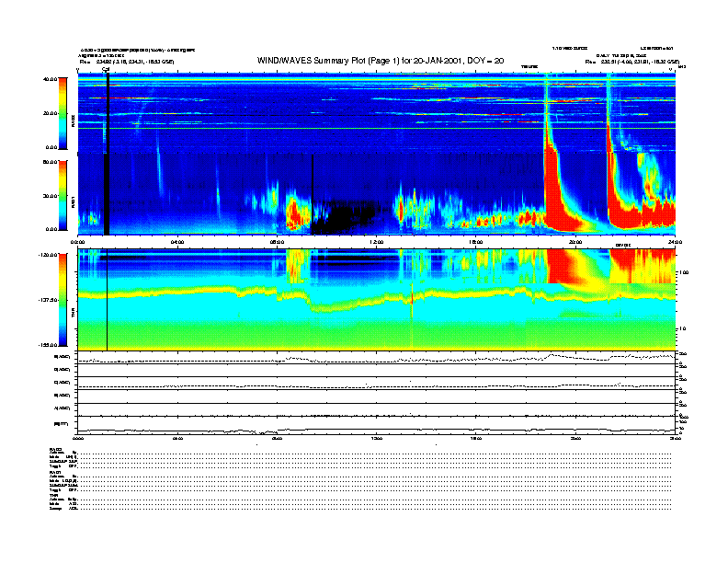Click the 100 label on TNR right axis
This screenshot has width=728, height=563.
pyautogui.click(x=686, y=272)
